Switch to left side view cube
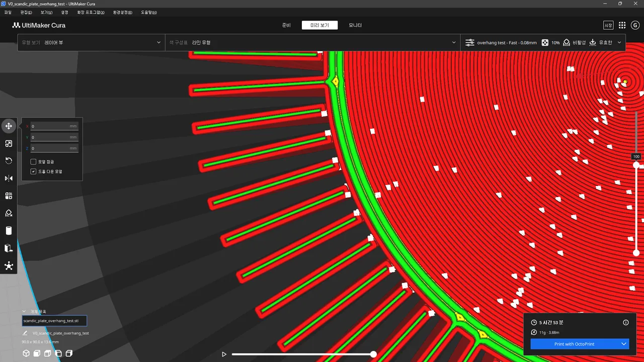The width and height of the screenshot is (644, 362). click(58, 353)
